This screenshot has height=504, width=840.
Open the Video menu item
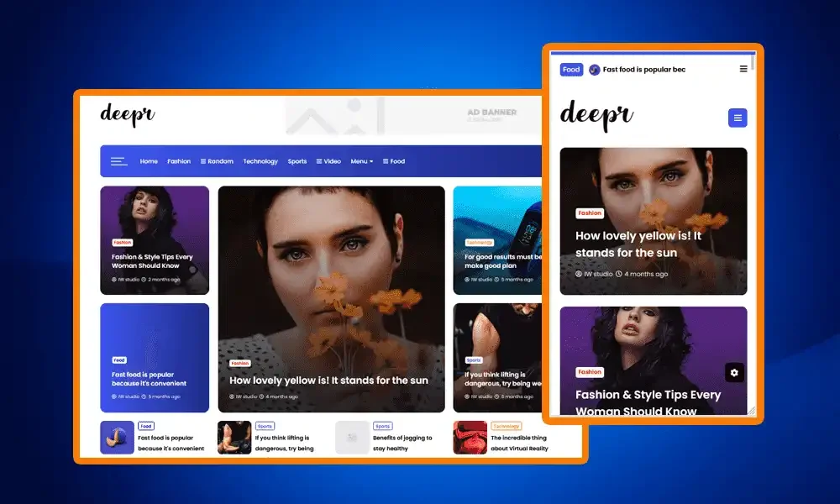[328, 161]
